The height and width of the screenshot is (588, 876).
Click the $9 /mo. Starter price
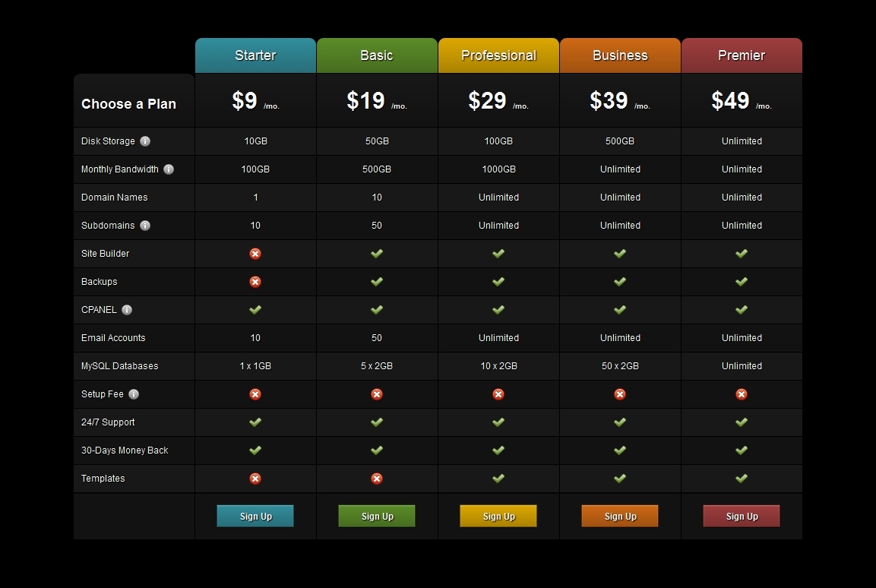point(255,101)
